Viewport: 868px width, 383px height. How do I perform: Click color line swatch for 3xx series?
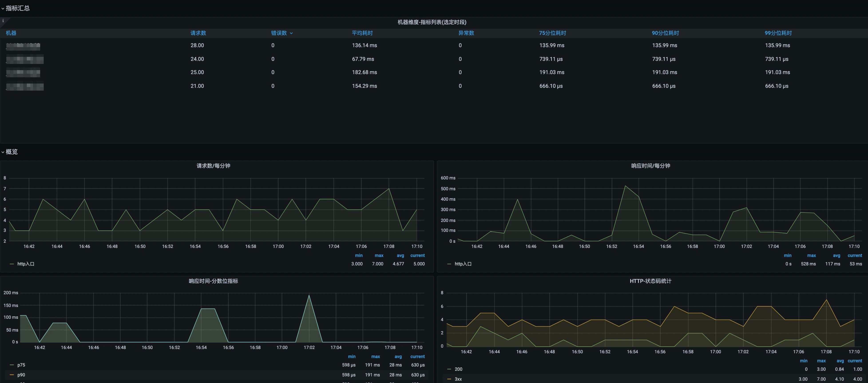pyautogui.click(x=449, y=379)
